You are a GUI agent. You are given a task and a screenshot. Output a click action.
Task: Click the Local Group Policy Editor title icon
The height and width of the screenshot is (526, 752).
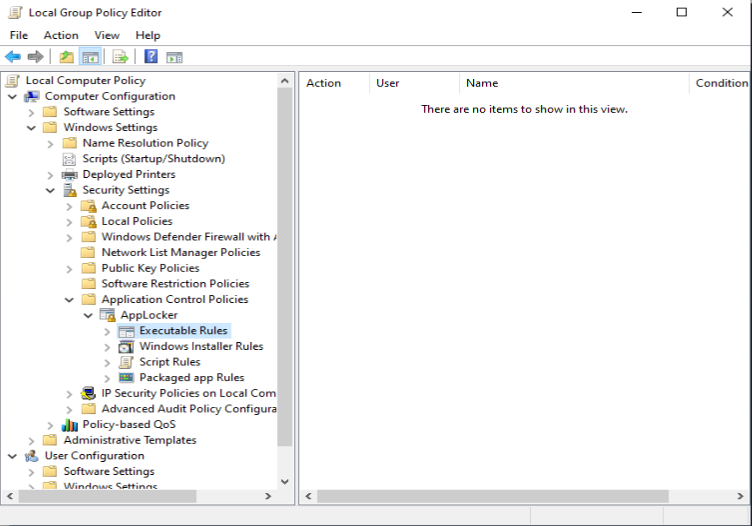15,12
